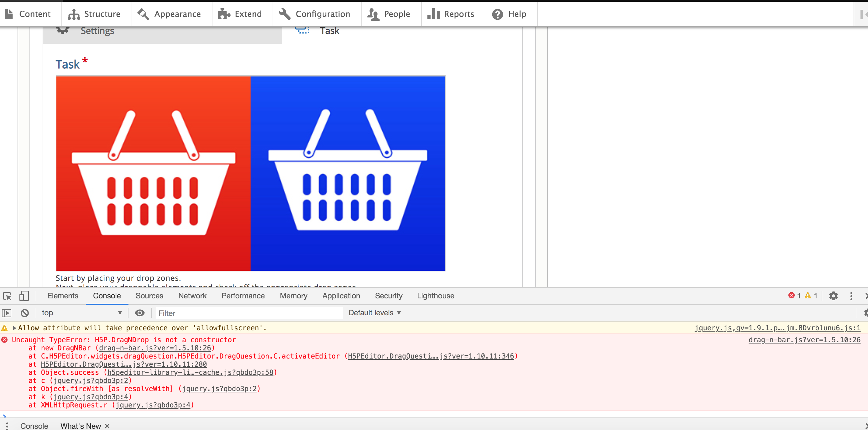Open jquery.js link in the 'at k' stack line
Viewport: 868px width, 430px height.
[91, 397]
